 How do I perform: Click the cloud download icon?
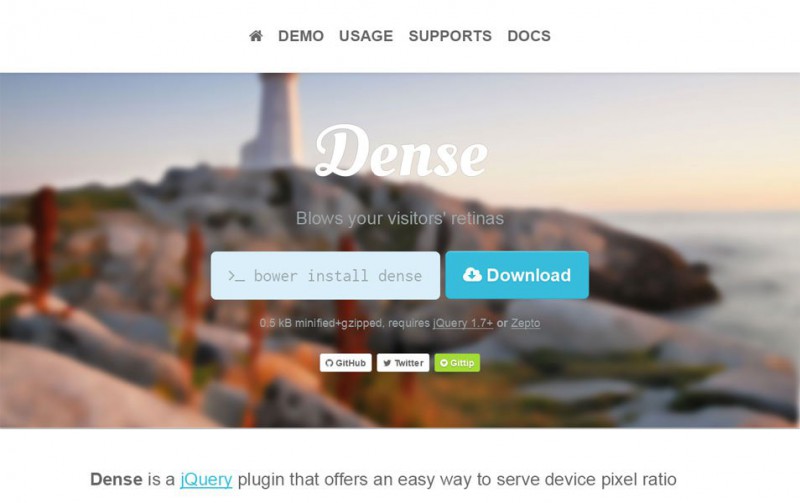click(472, 274)
